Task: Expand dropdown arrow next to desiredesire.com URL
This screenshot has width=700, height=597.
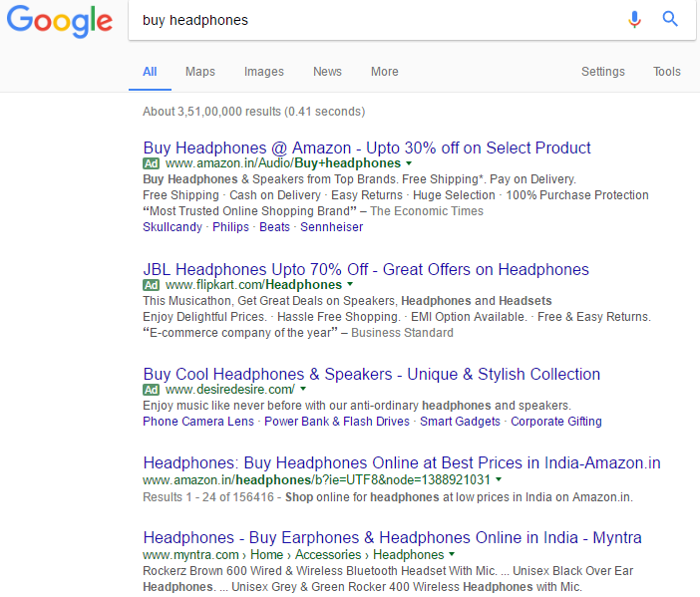Action: pos(303,389)
